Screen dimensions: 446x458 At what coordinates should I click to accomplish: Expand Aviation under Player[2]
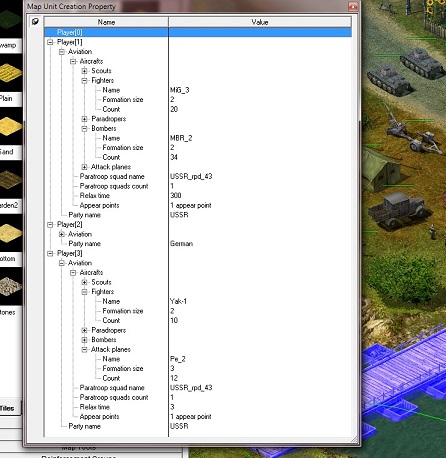62,234
